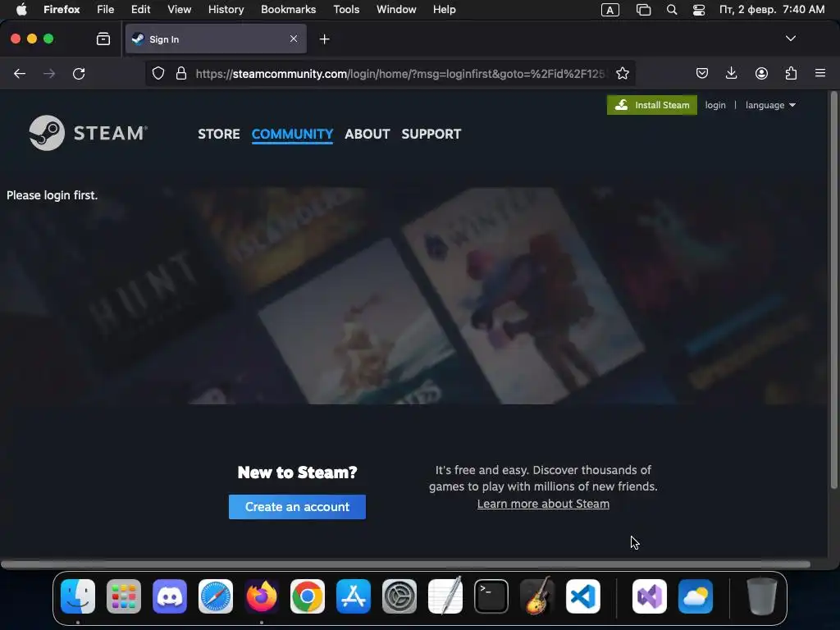Expand the list all tabs chevron
840x630 pixels.
pyautogui.click(x=790, y=39)
